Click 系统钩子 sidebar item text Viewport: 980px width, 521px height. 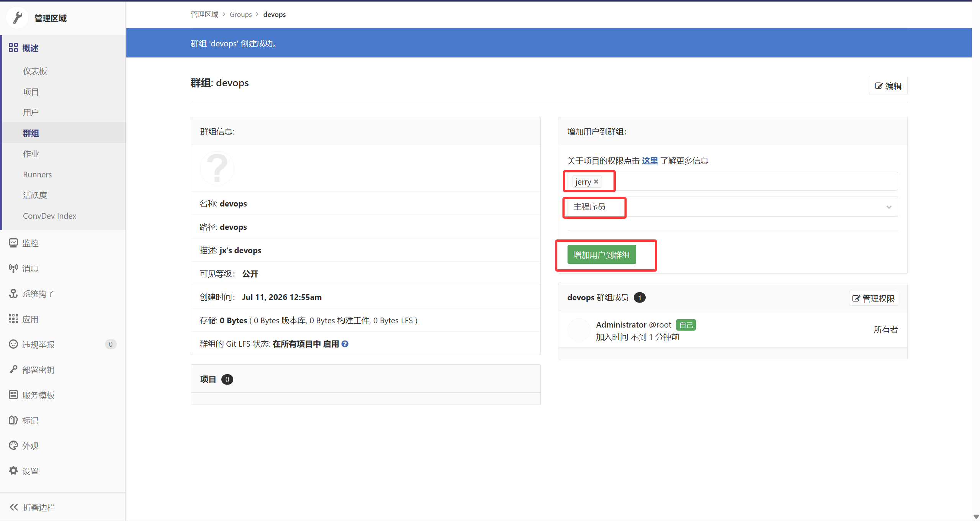pos(38,293)
